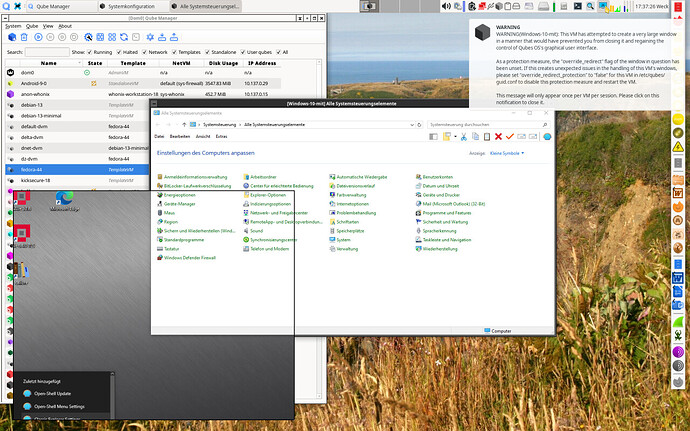The width and height of the screenshot is (690, 431).
Task: Open the folder-view dropdown arrow in Systemsteuerung toolbar
Action: (x=455, y=137)
